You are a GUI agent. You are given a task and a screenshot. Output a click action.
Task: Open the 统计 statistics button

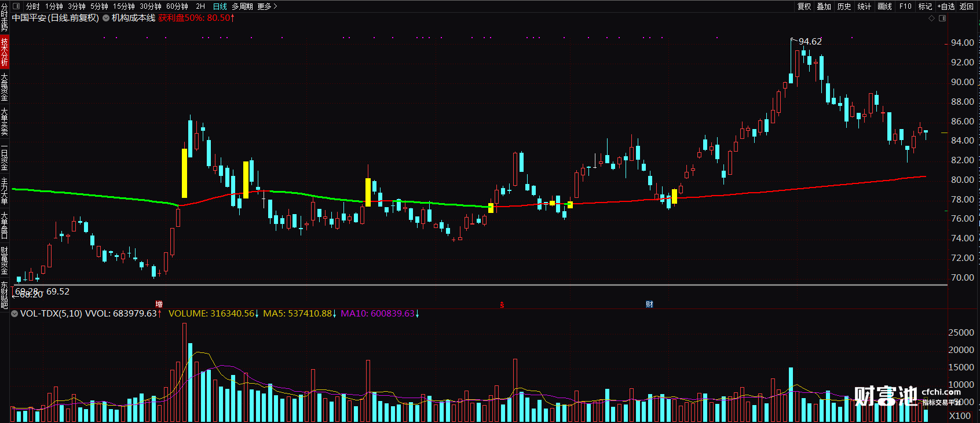pos(864,6)
